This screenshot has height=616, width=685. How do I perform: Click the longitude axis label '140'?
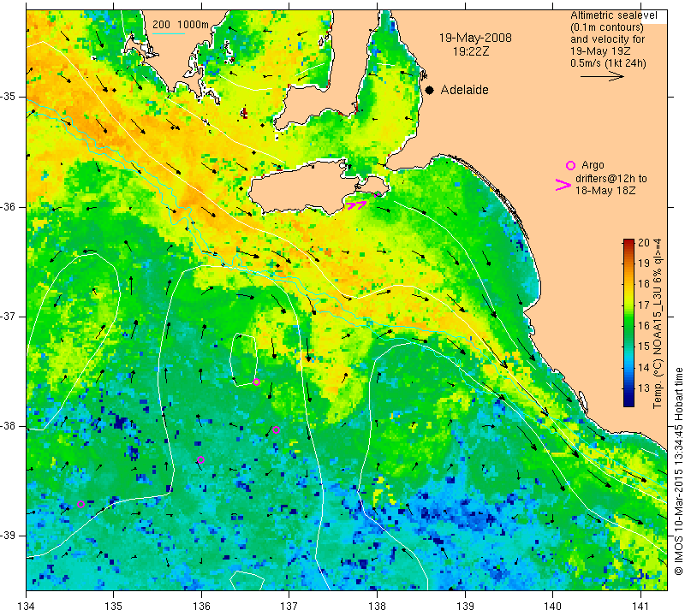[x=552, y=607]
